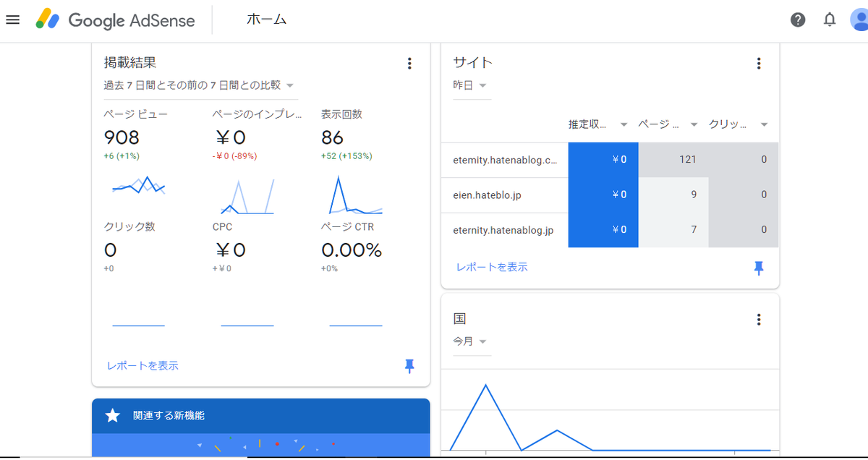
Task: Click the ページ CTR value 0.00%
Action: tap(352, 250)
